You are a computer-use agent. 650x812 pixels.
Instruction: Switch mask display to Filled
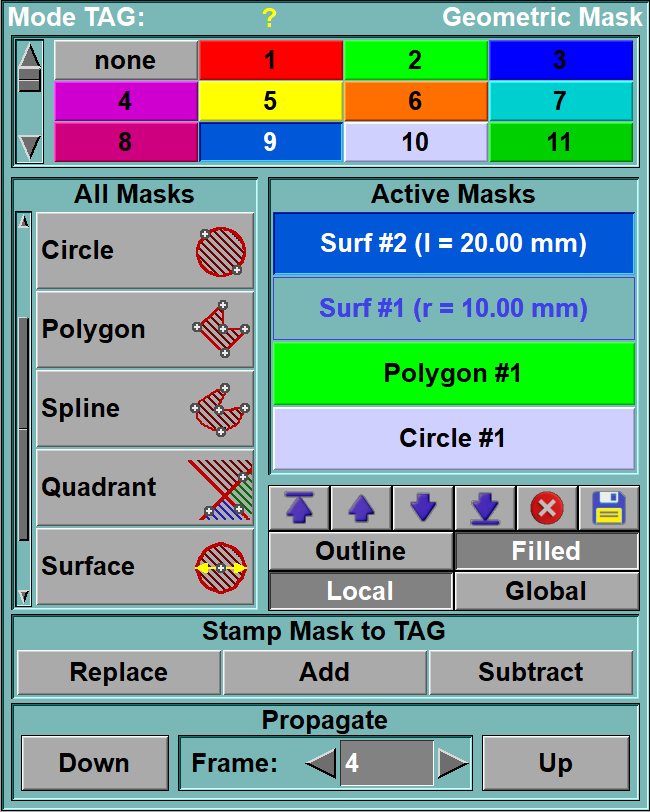point(547,551)
